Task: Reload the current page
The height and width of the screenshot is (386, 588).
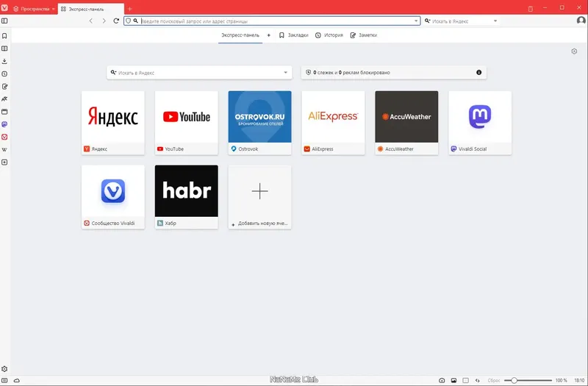Action: tap(116, 21)
